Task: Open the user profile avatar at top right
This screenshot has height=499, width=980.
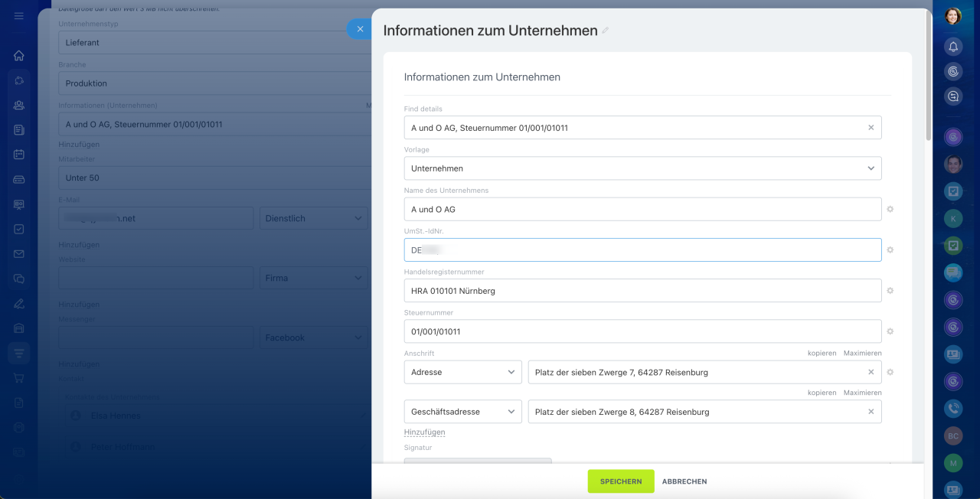Action: pyautogui.click(x=953, y=16)
